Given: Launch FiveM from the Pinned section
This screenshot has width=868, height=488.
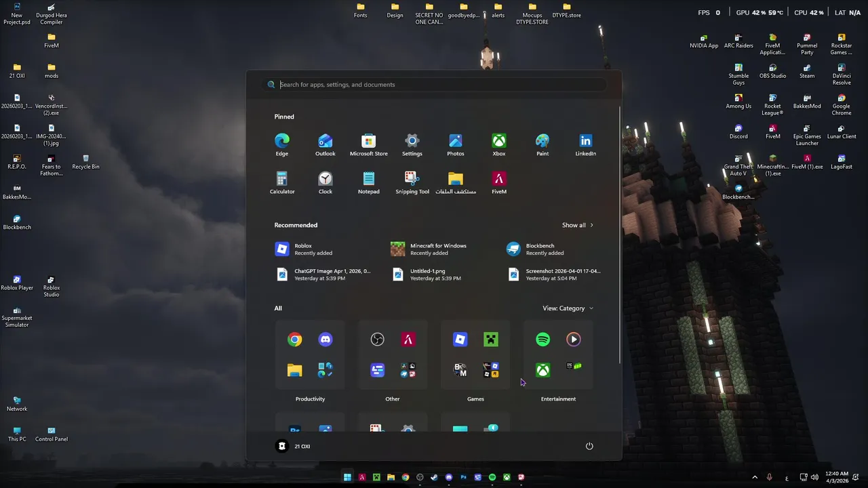Looking at the screenshot, I should tap(499, 183).
